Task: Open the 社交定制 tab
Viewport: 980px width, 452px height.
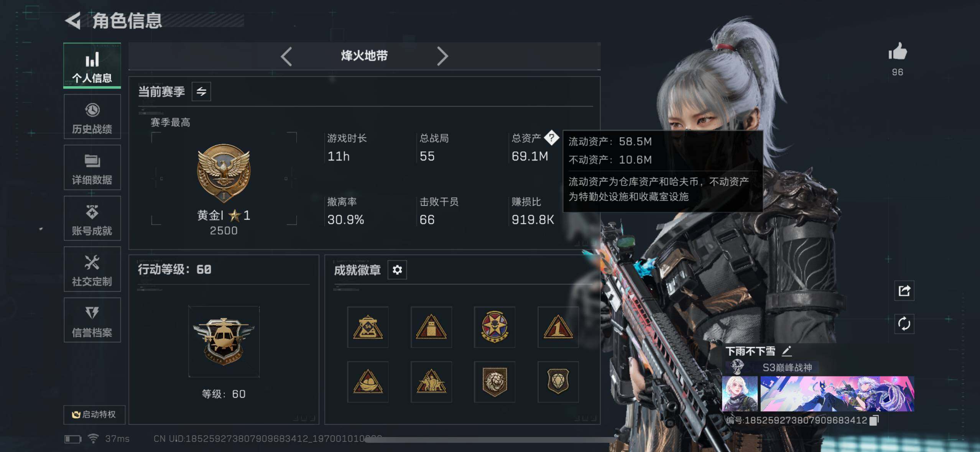Action: point(92,270)
